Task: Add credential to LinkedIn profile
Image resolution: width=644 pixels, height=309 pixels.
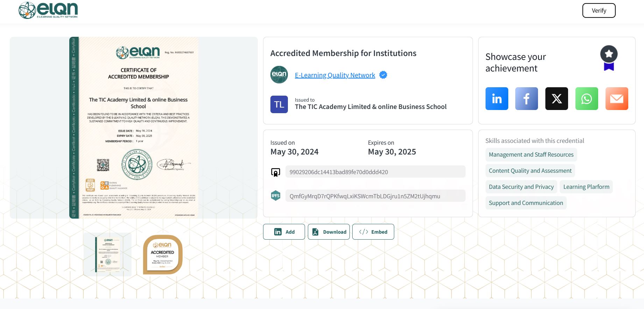Action: tap(284, 232)
